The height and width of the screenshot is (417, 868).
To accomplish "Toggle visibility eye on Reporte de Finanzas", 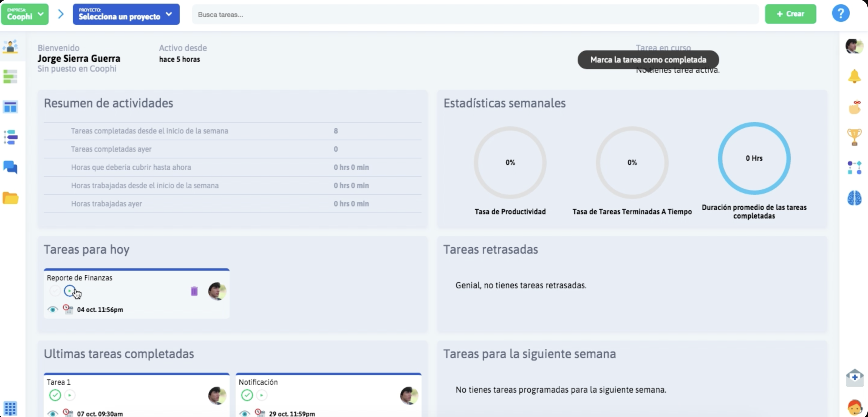I will tap(53, 310).
